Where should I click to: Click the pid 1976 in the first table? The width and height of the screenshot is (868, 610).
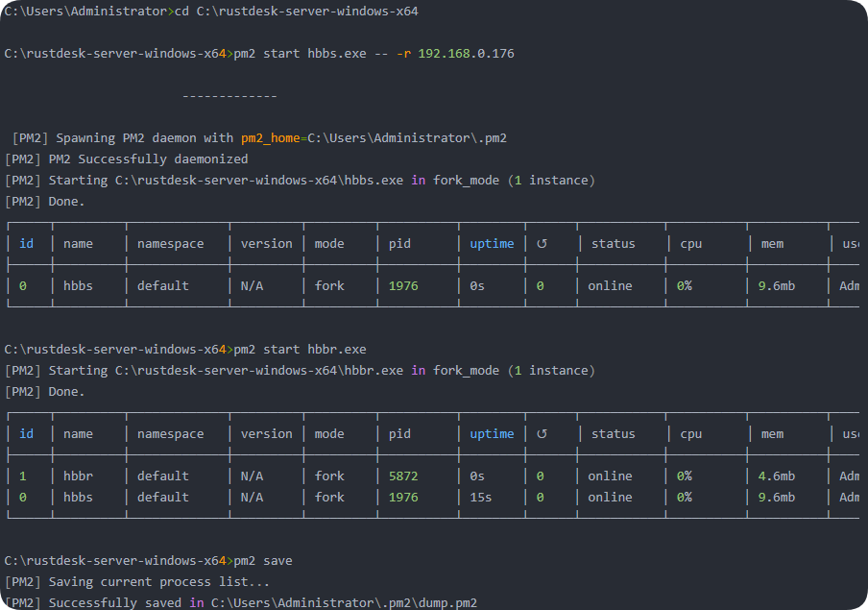click(x=403, y=286)
